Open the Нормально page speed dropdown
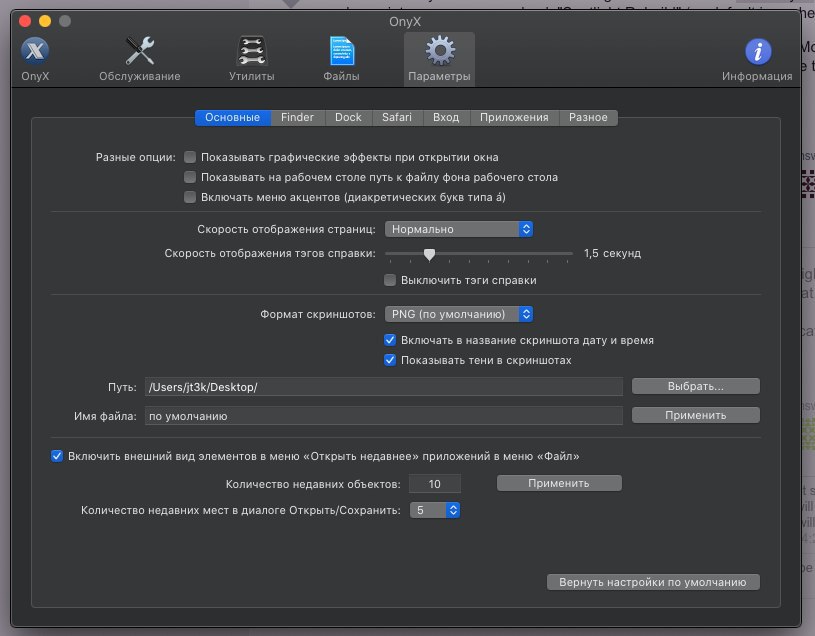 [459, 229]
